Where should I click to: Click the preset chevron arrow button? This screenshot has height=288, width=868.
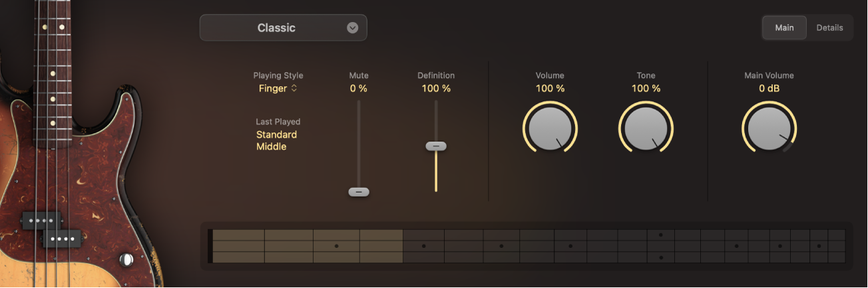(353, 28)
